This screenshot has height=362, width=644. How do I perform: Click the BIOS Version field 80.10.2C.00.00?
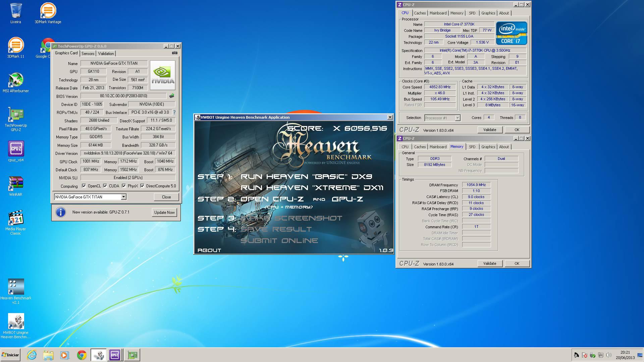coord(123,96)
